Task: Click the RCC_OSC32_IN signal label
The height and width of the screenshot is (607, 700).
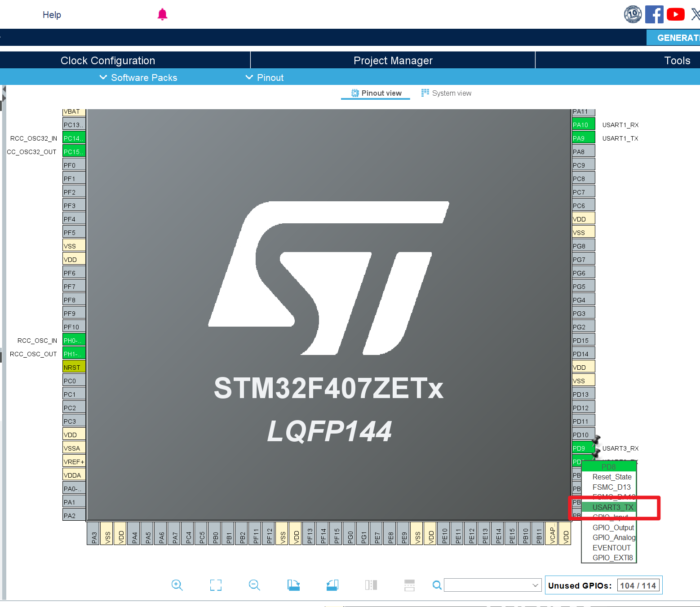Action: (x=34, y=138)
